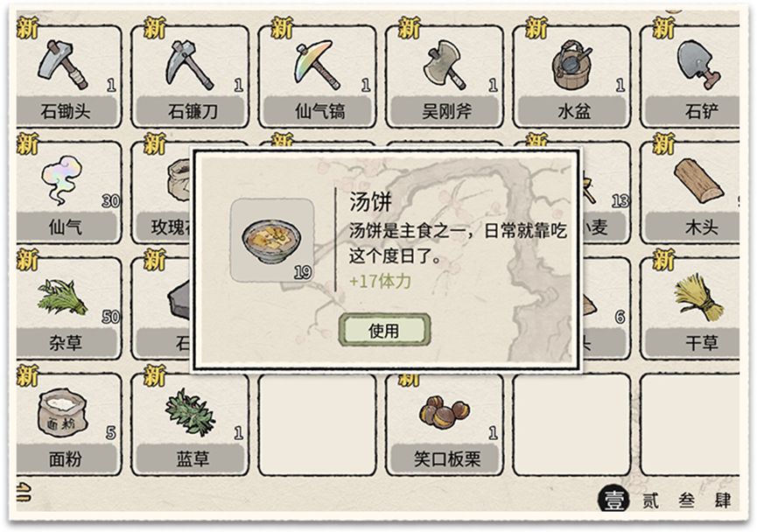Pick the 仙气镐 rainbow pickaxe
The height and width of the screenshot is (532, 757).
tap(318, 76)
